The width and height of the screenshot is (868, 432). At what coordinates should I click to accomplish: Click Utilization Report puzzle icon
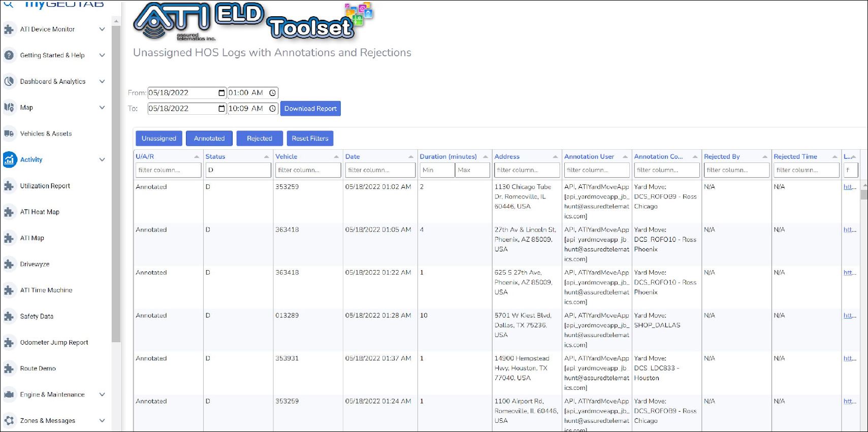[x=9, y=186]
